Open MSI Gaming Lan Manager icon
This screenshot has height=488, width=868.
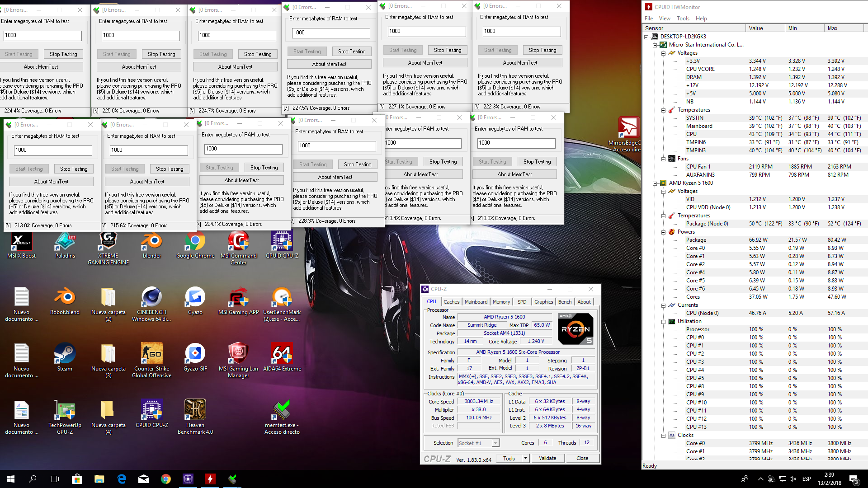click(239, 361)
